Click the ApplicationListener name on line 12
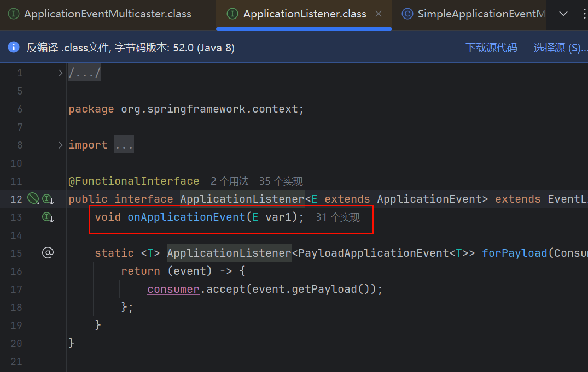This screenshot has height=372, width=588. (242, 199)
